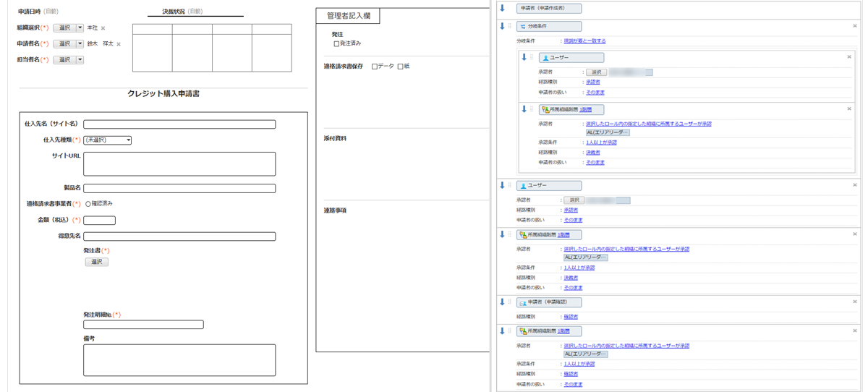Image resolution: width=868 pixels, height=392 pixels.
Task: Click the blue down arrow of 分岐条件 block
Action: 502,26
